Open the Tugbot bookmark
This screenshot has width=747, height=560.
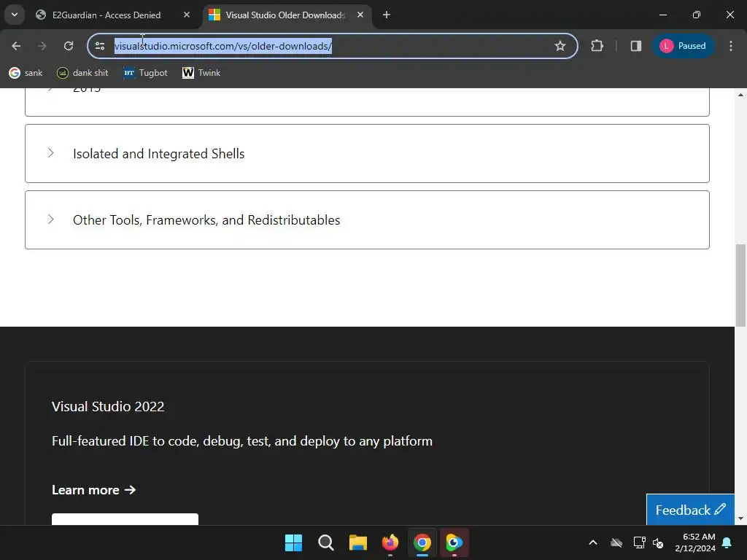tap(145, 73)
